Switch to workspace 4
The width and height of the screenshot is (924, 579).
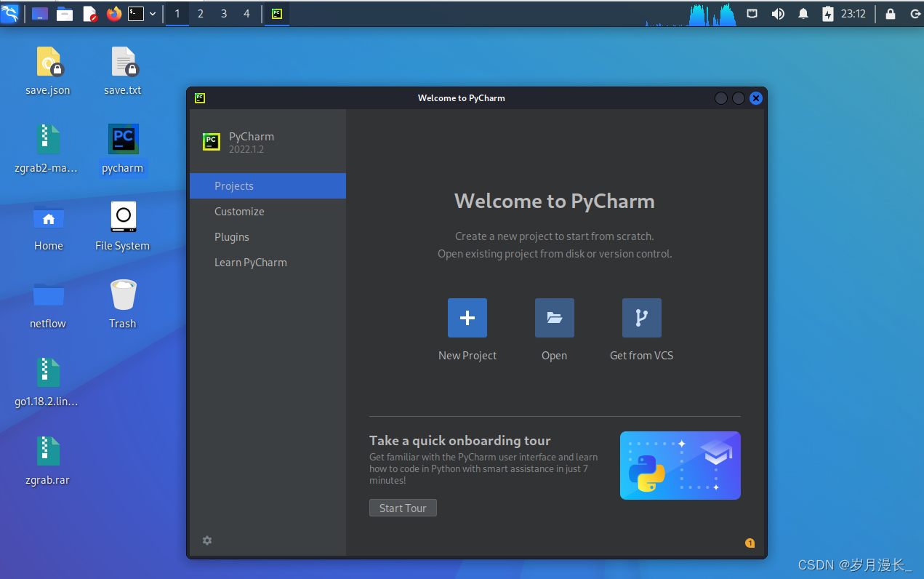click(246, 13)
